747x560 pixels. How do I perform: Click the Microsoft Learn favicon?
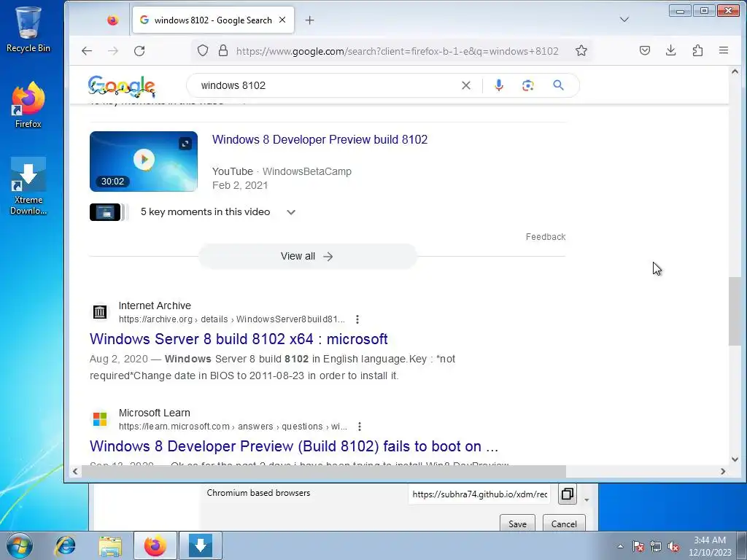click(99, 419)
